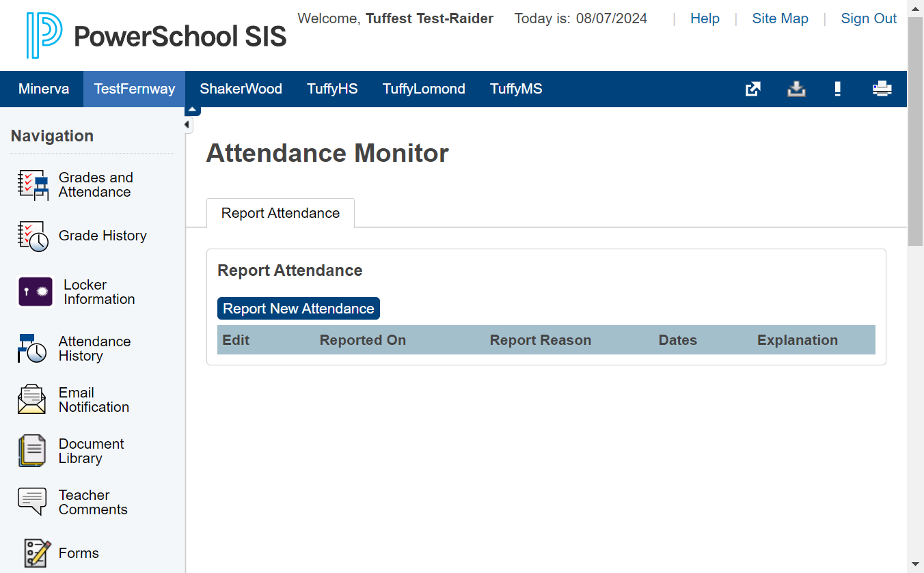Go to Attendance History text link
924x573 pixels.
pos(94,348)
